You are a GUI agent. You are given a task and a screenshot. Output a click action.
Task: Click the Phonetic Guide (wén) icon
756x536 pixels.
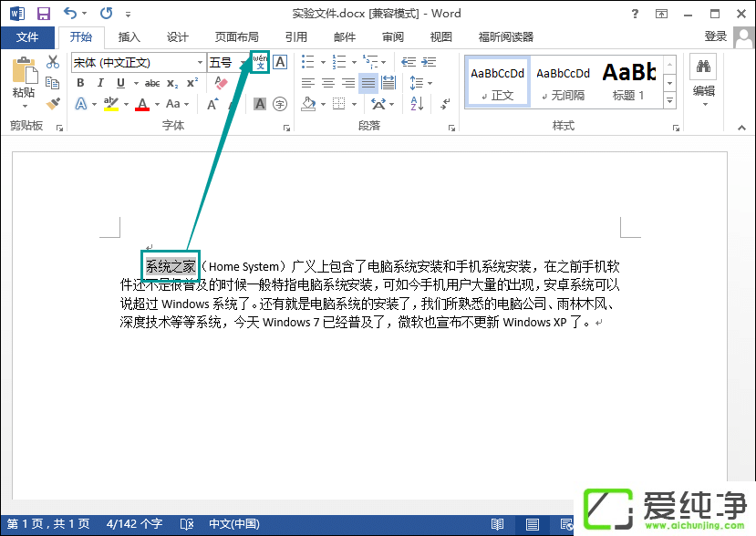pyautogui.click(x=261, y=62)
